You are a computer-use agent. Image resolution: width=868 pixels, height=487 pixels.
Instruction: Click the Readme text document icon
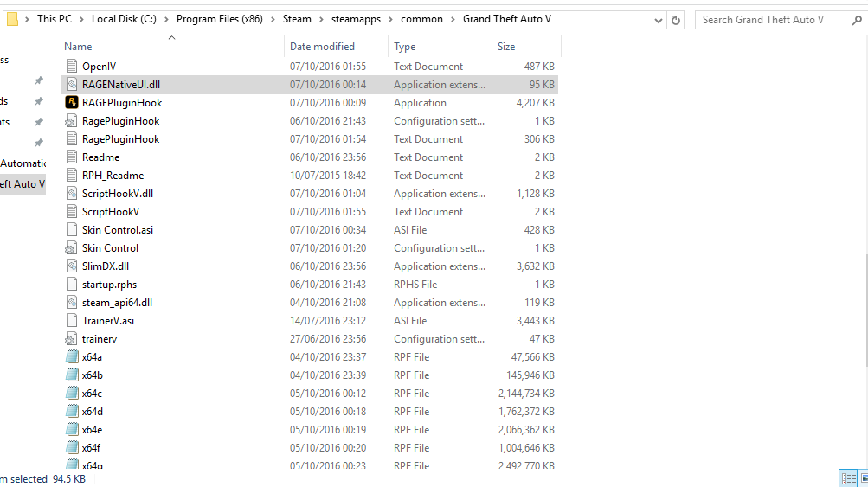pos(72,157)
